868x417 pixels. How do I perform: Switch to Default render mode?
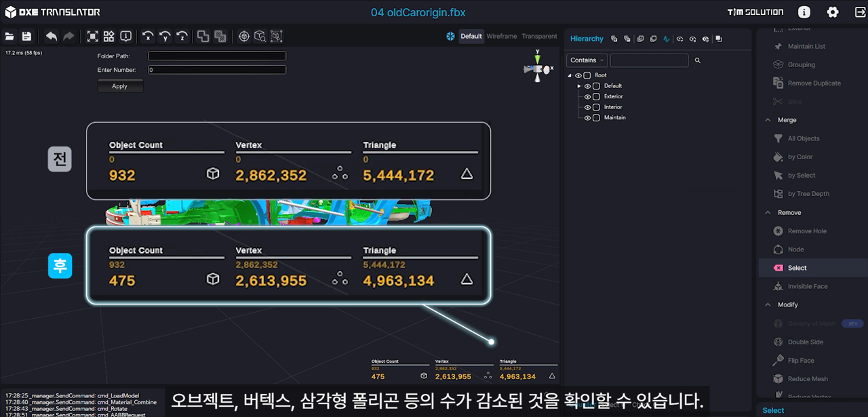click(x=471, y=37)
